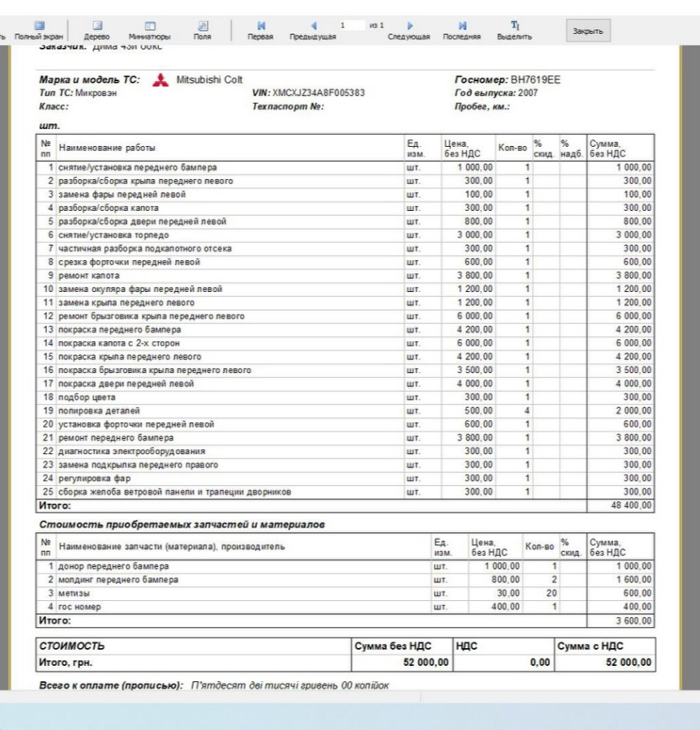Click 'Сумма без НДС' value 52 000,00
The image size is (700, 730).
coord(426,662)
